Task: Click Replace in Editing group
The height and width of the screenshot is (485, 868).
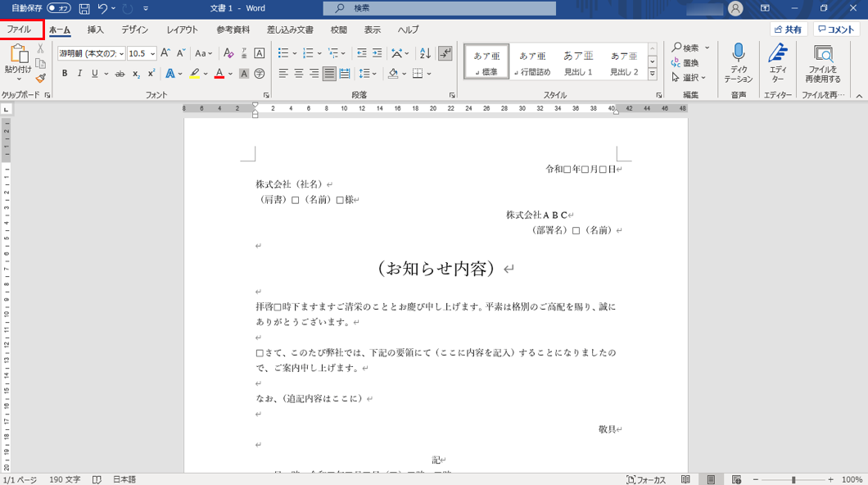Action: (x=685, y=62)
